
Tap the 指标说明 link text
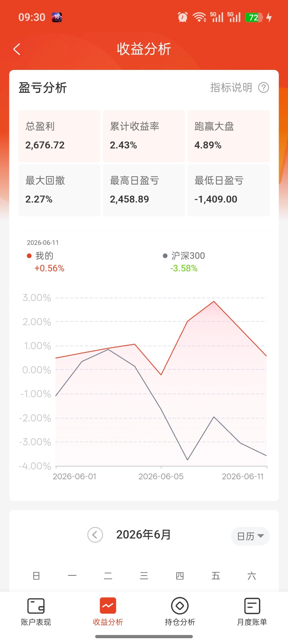tap(231, 87)
